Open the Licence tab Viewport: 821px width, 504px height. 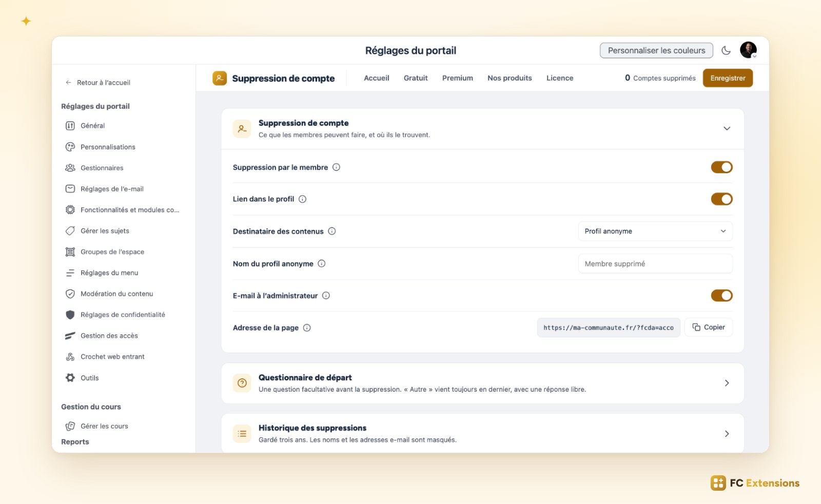coord(560,78)
